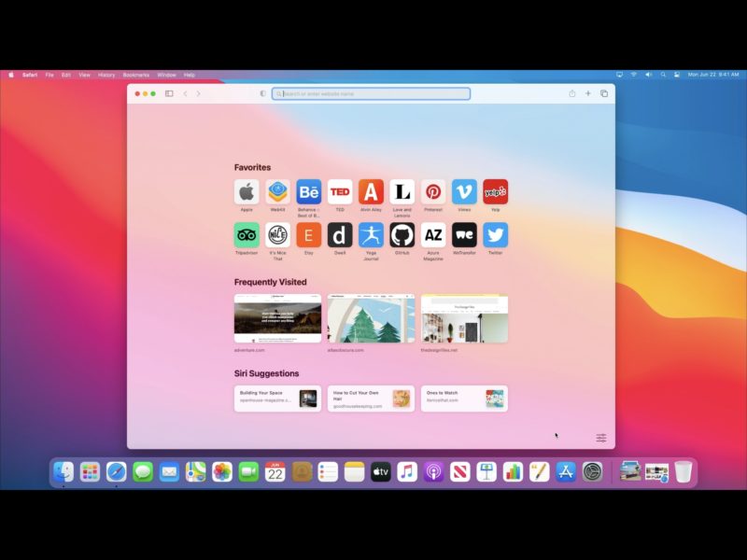Open Finder from the Dock
The image size is (747, 560).
coord(63,472)
